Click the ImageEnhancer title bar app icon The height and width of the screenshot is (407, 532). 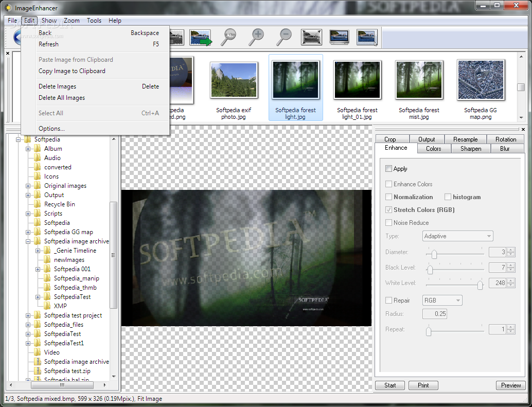(8, 8)
